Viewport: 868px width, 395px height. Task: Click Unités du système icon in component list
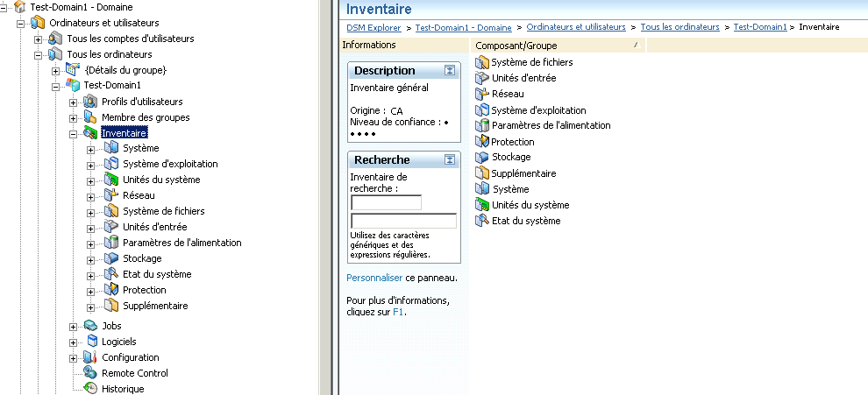coord(482,205)
